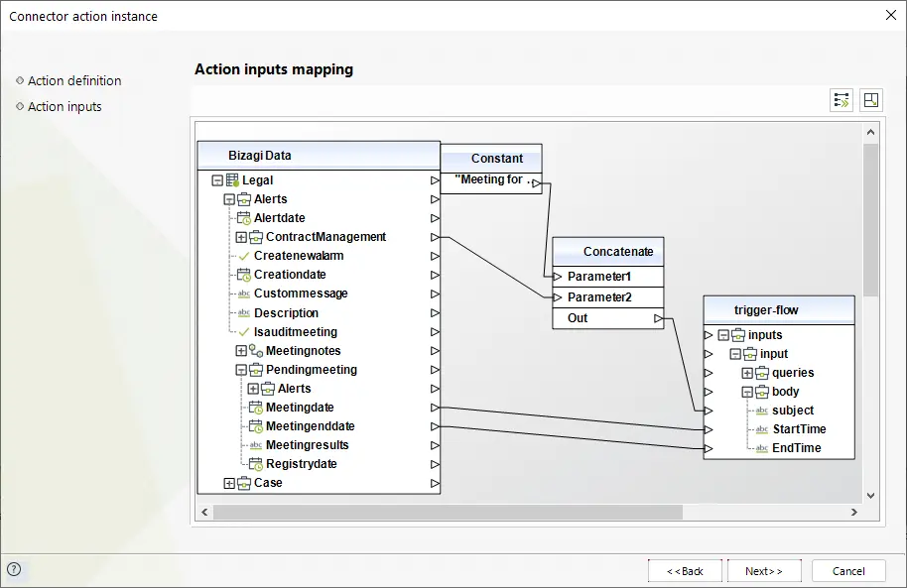Click the Back button
This screenshot has height=588, width=907.
(x=685, y=571)
